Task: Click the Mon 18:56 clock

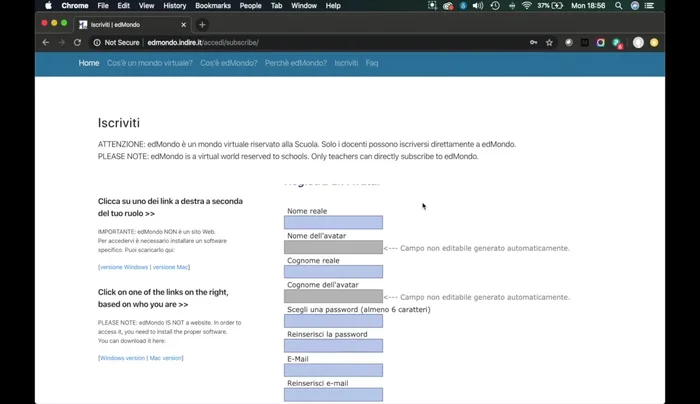Action: click(588, 6)
